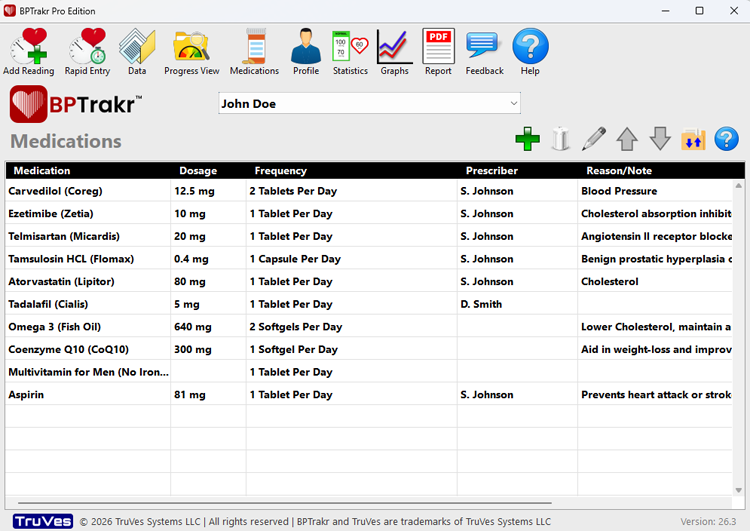The image size is (750, 531).
Task: Select Telmisartan (Micardis) entry
Action: 369,236
